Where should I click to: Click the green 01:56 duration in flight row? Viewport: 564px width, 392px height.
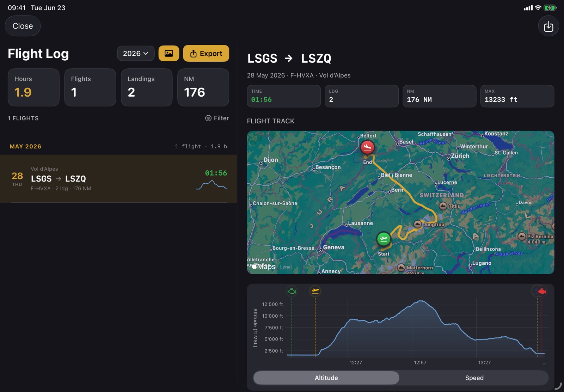pos(216,173)
